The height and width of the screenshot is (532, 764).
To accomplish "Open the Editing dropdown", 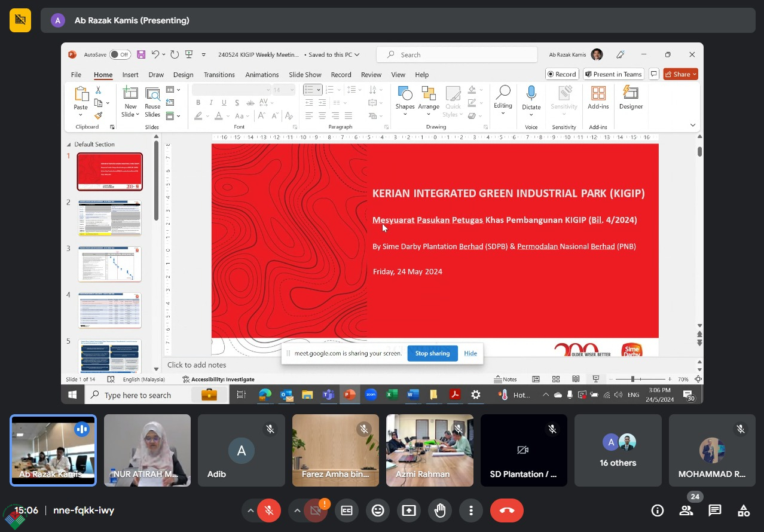I will click(503, 100).
